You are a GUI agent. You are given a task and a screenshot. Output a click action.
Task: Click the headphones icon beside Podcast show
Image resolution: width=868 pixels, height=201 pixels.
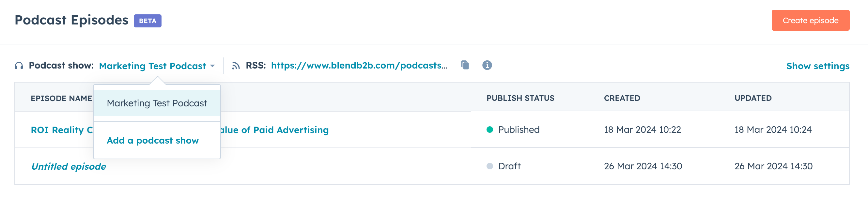tap(19, 65)
